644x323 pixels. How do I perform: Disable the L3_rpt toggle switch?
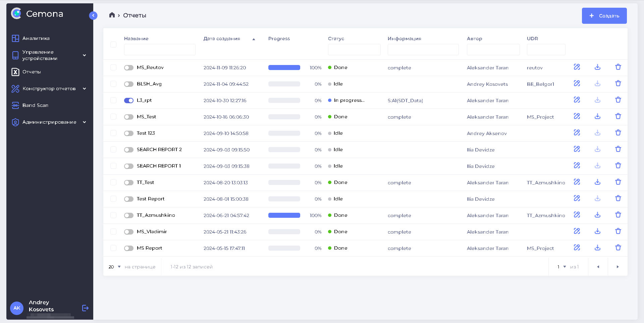tap(129, 101)
